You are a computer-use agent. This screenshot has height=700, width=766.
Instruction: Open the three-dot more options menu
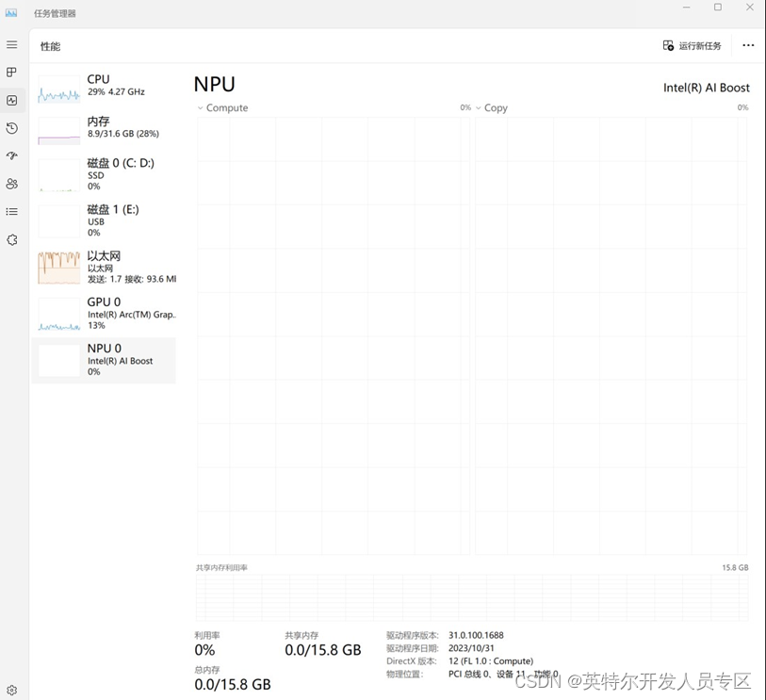coord(748,45)
